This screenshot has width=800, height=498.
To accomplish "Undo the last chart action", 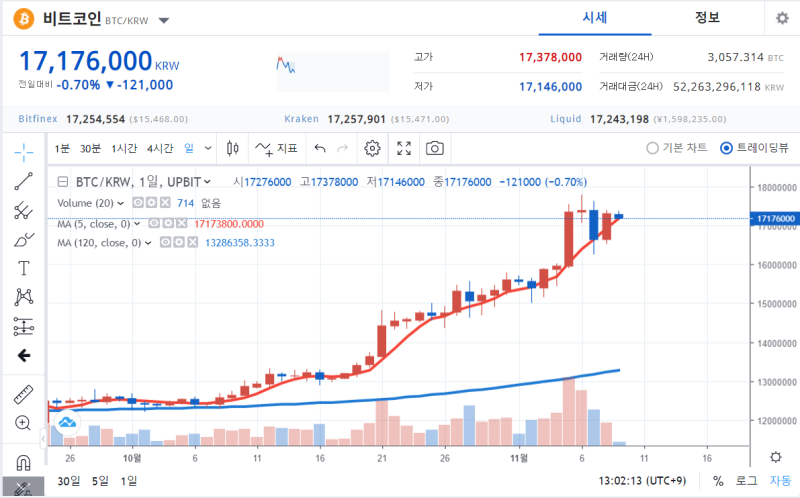I will (320, 148).
